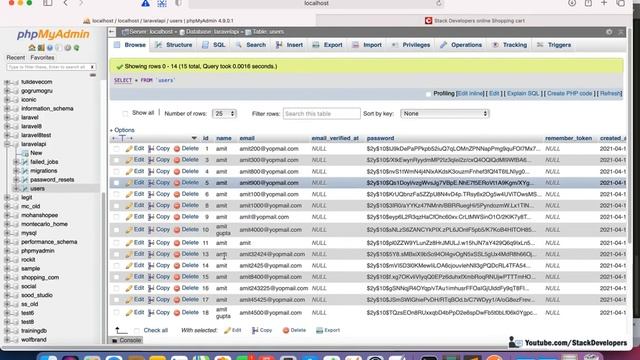Click the Refresh link
Image resolution: width=640 pixels, height=360 pixels.
pyautogui.click(x=610, y=93)
